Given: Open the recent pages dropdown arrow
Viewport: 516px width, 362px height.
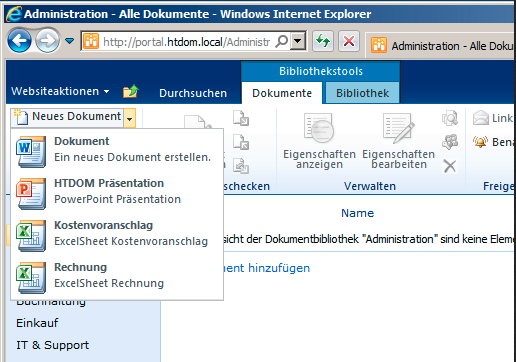Looking at the screenshot, I should [x=69, y=41].
